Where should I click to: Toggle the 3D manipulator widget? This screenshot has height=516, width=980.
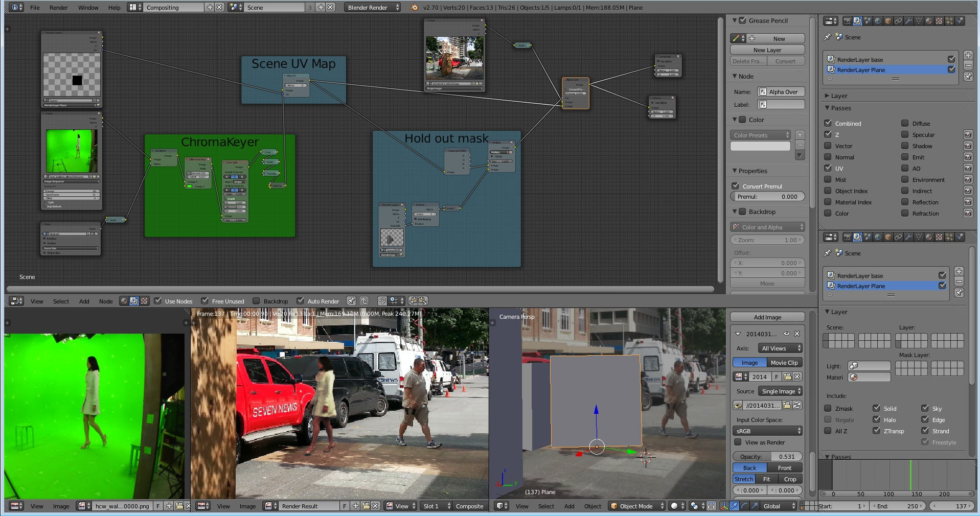(x=724, y=506)
